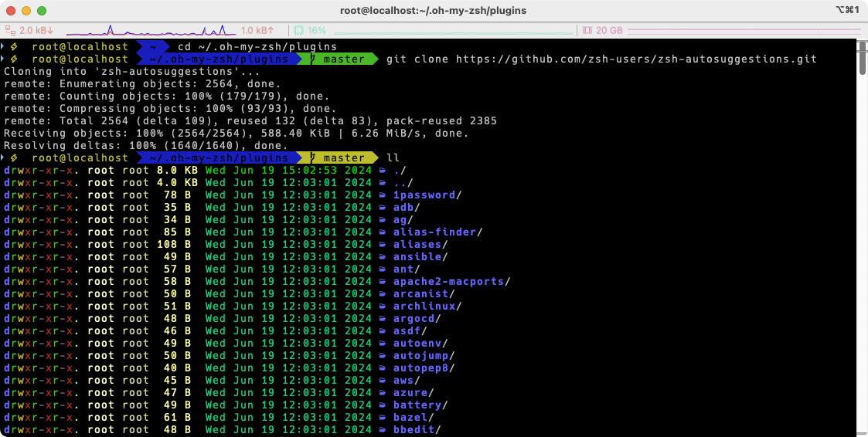868x437 pixels.
Task: Click the git branch icon on the ll prompt
Action: [311, 158]
